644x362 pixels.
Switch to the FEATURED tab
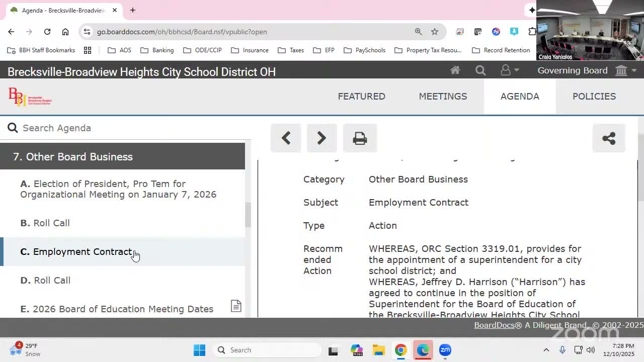pyautogui.click(x=361, y=97)
